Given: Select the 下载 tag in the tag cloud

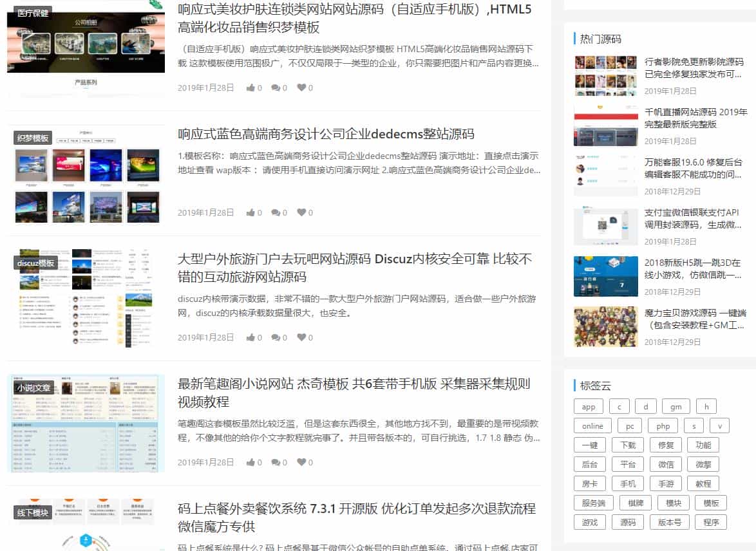Looking at the screenshot, I should coord(628,445).
